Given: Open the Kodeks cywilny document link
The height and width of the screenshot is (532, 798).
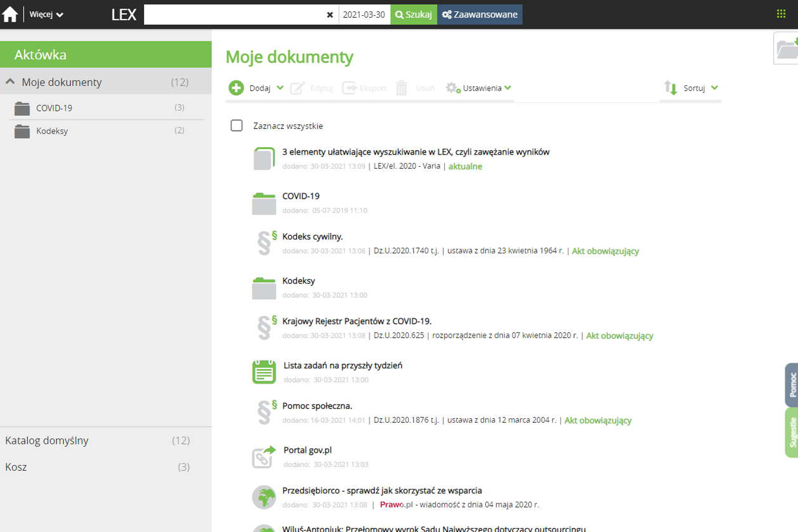Looking at the screenshot, I should click(x=312, y=236).
